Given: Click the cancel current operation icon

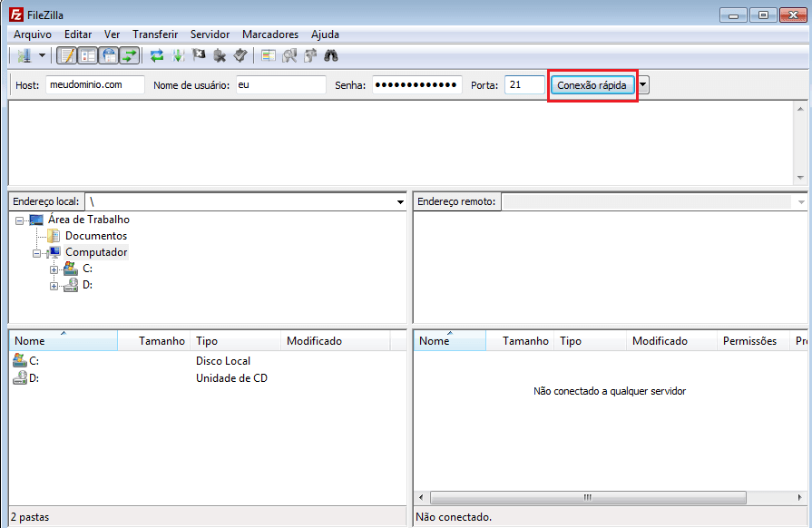Looking at the screenshot, I should coord(199,55).
